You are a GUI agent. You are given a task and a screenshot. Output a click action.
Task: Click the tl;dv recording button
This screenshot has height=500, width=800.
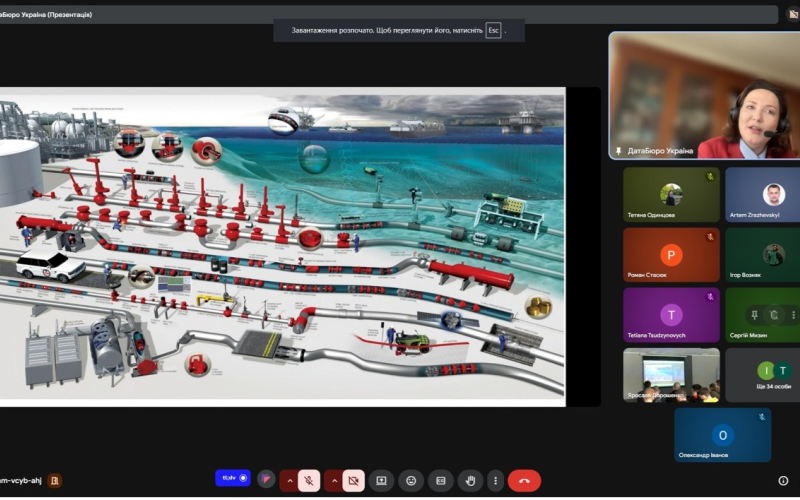pos(233,479)
